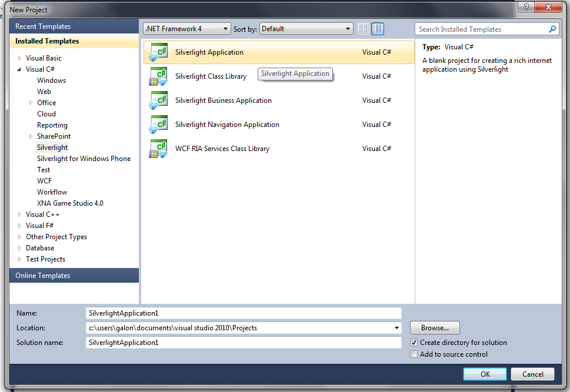Expand the Visual Basic tree node
The height and width of the screenshot is (392, 570).
[x=19, y=58]
